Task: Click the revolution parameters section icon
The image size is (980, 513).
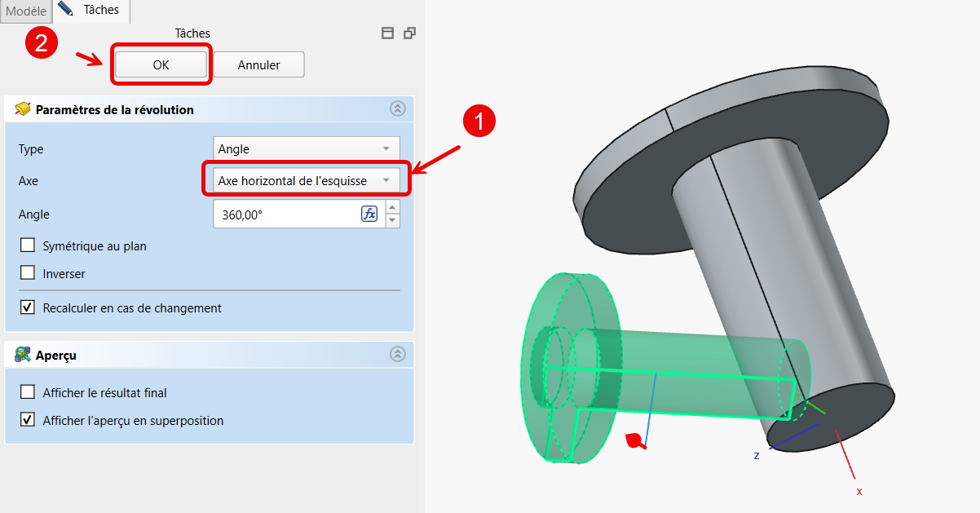Action: [23, 109]
